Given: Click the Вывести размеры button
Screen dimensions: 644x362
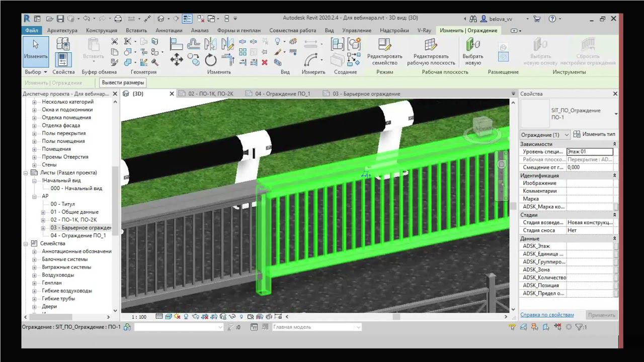Looking at the screenshot, I should (123, 82).
